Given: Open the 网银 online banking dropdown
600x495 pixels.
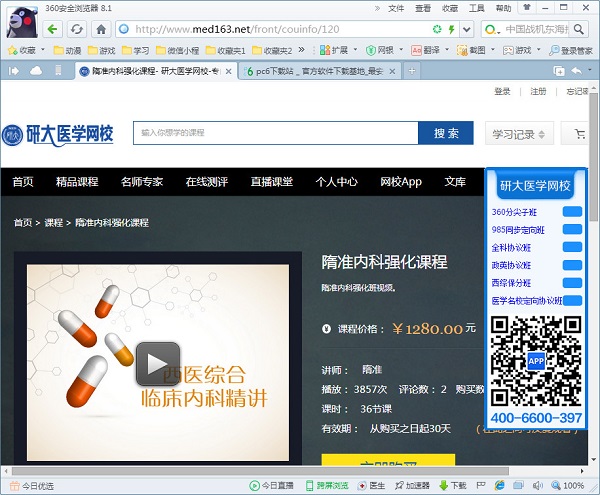Looking at the screenshot, I should [x=384, y=50].
